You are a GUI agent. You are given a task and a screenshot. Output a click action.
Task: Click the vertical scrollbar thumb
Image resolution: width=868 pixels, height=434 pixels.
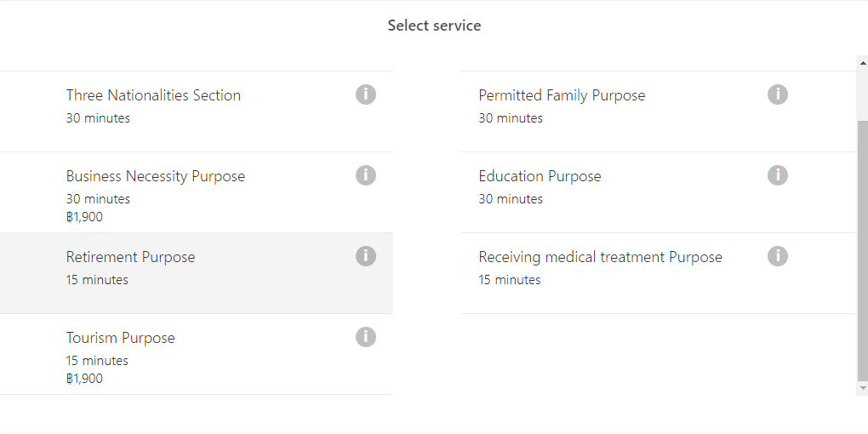pos(862,251)
